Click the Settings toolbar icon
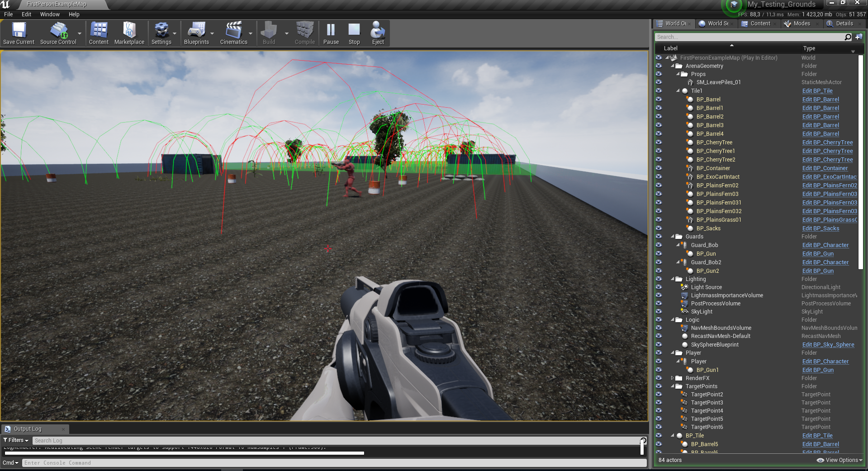Viewport: 868px width, 471px height. (x=161, y=33)
